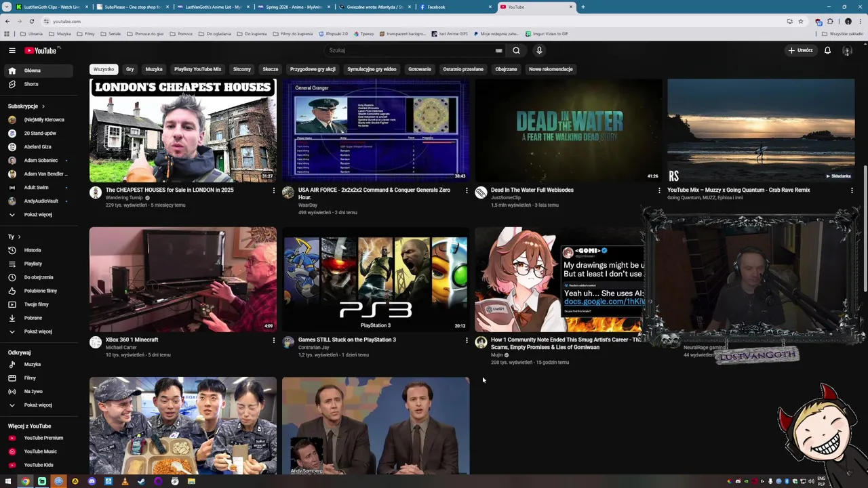Viewport: 868px width, 488px height.
Task: Open the London's Cheapest Houses video thumbnail
Action: click(183, 130)
